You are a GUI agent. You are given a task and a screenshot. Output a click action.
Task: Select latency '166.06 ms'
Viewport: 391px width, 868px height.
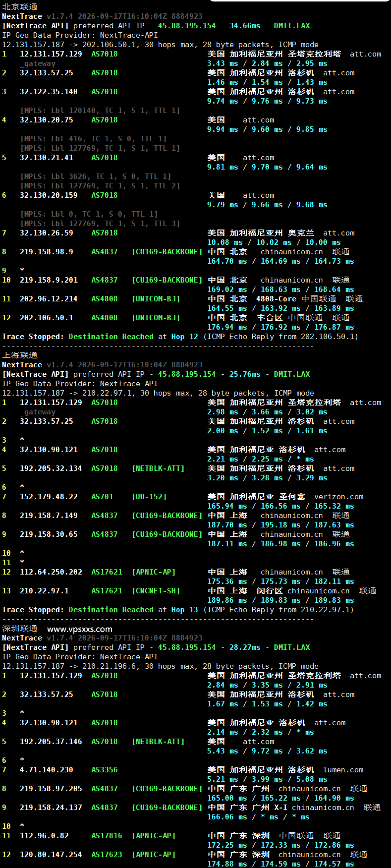[x=227, y=817]
